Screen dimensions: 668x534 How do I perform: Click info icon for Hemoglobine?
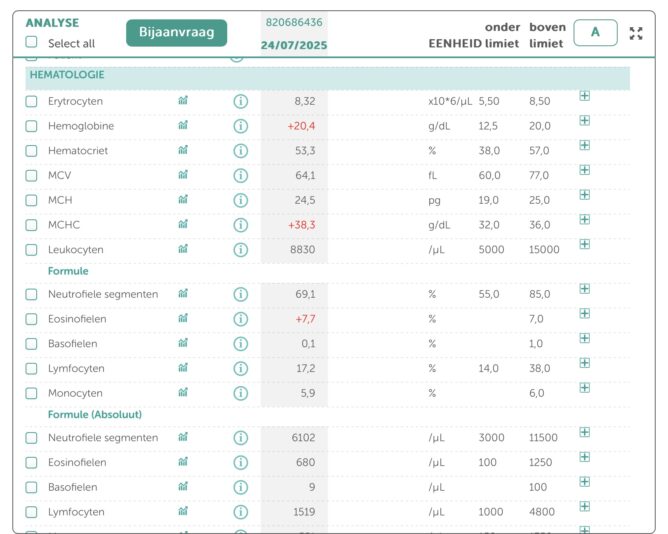240,126
